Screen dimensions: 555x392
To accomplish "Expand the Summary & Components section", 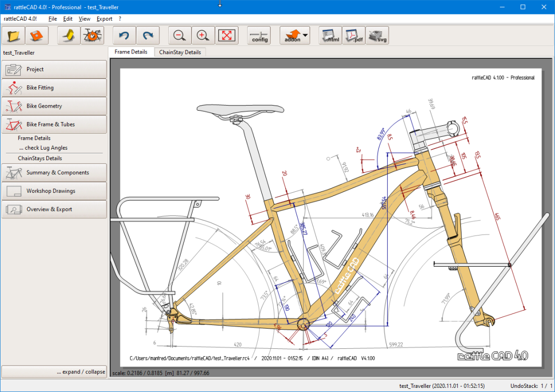I will coord(54,173).
